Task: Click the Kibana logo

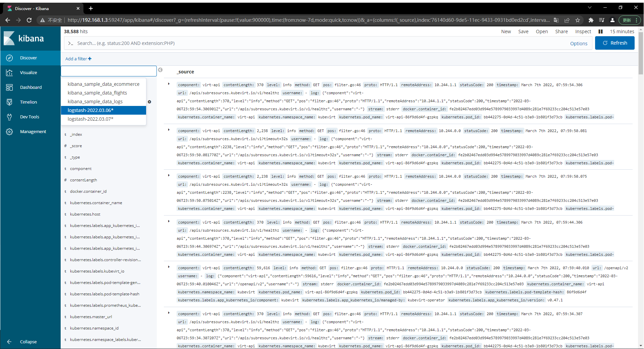Action: pyautogui.click(x=24, y=38)
